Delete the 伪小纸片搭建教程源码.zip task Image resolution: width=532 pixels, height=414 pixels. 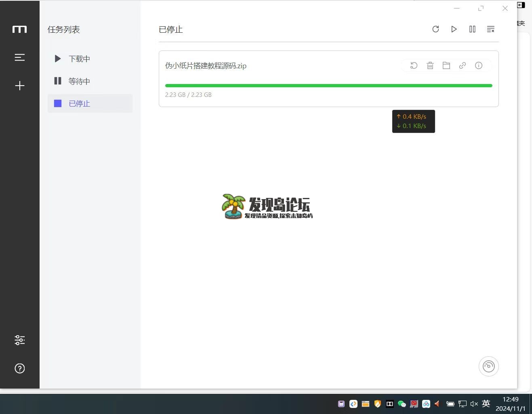pyautogui.click(x=430, y=65)
